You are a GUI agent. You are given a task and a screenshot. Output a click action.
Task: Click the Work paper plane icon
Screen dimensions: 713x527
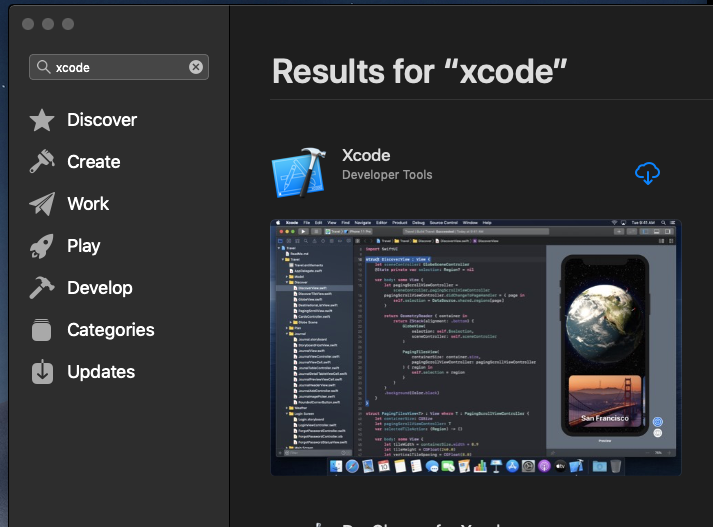[42, 204]
